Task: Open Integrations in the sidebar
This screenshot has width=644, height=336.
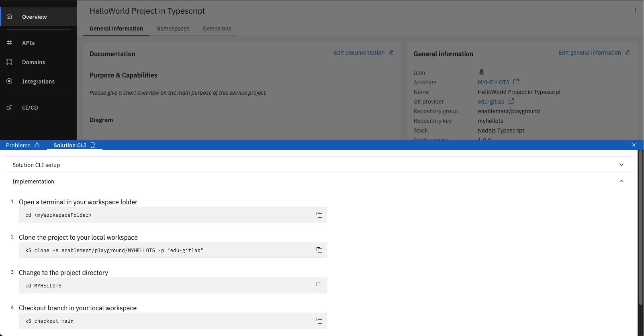Action: click(38, 81)
